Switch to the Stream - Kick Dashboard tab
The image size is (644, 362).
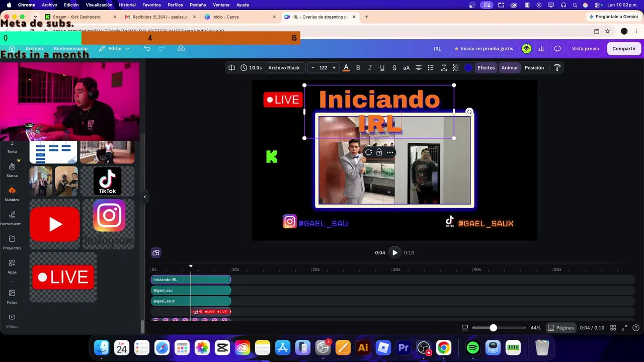[80, 17]
